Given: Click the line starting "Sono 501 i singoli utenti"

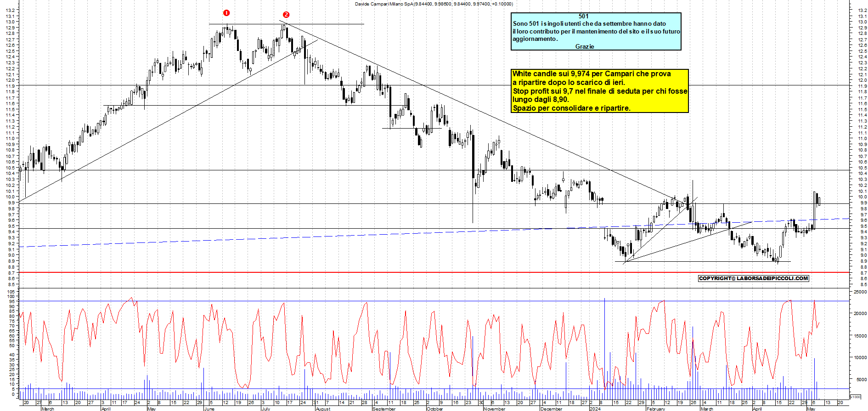Looking at the screenshot, I should (589, 23).
